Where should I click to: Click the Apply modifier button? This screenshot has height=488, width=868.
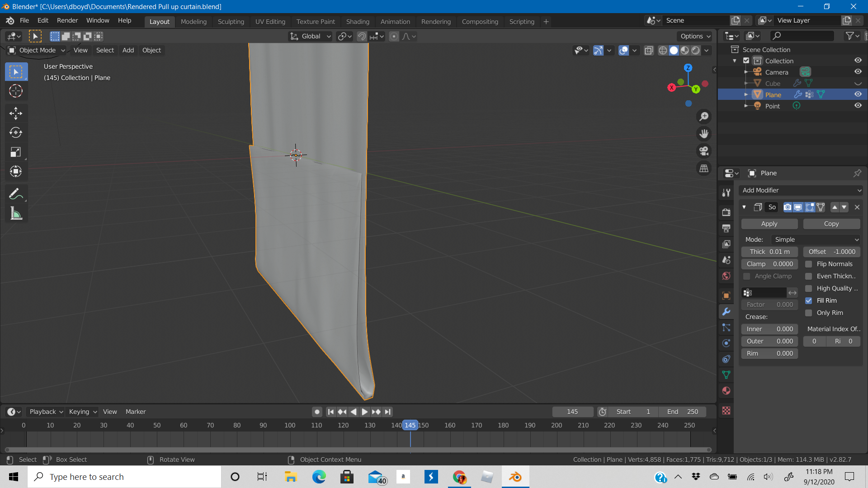click(x=769, y=224)
